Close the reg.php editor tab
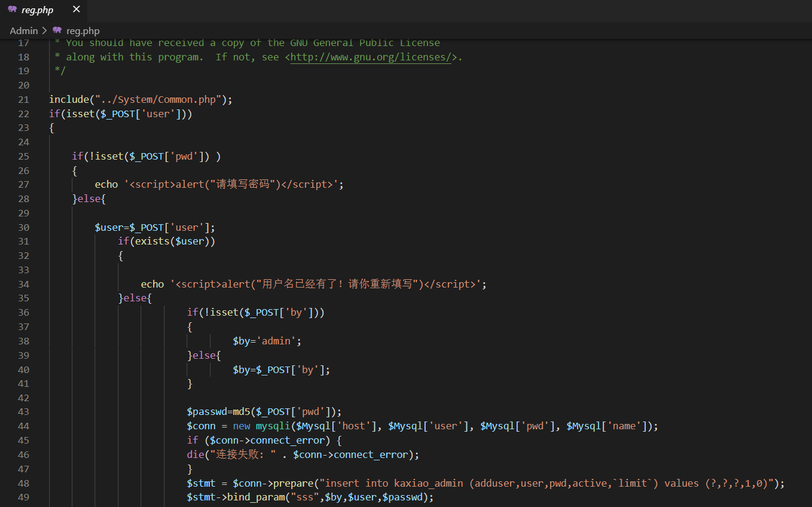Image resolution: width=812 pixels, height=507 pixels. [75, 9]
